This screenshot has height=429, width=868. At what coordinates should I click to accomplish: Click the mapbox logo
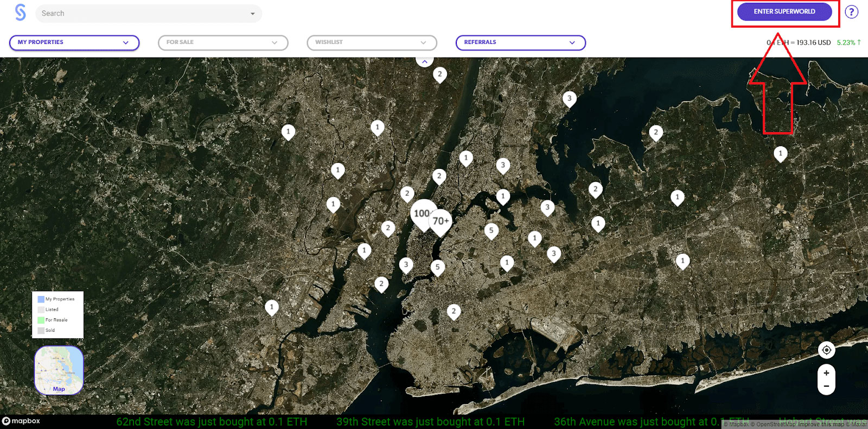pyautogui.click(x=22, y=421)
